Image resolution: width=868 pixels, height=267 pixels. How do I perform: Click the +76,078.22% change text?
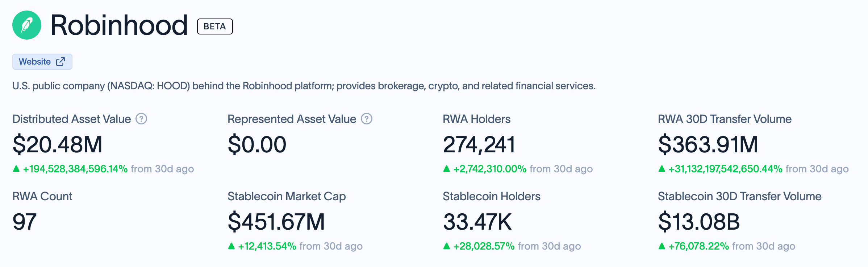point(699,246)
